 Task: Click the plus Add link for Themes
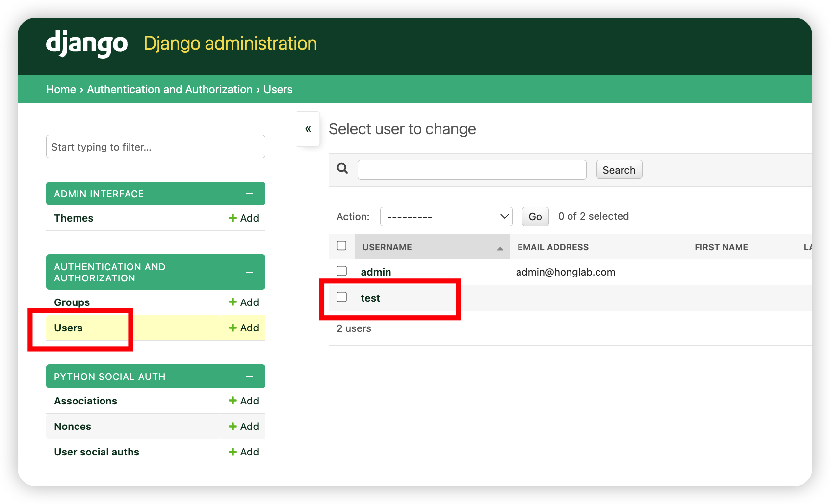click(x=244, y=218)
